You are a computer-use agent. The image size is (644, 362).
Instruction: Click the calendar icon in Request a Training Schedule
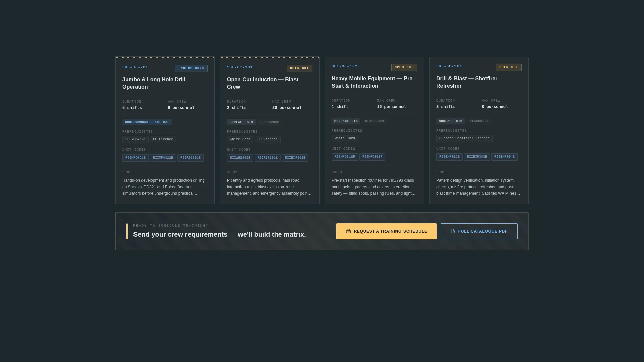348,231
